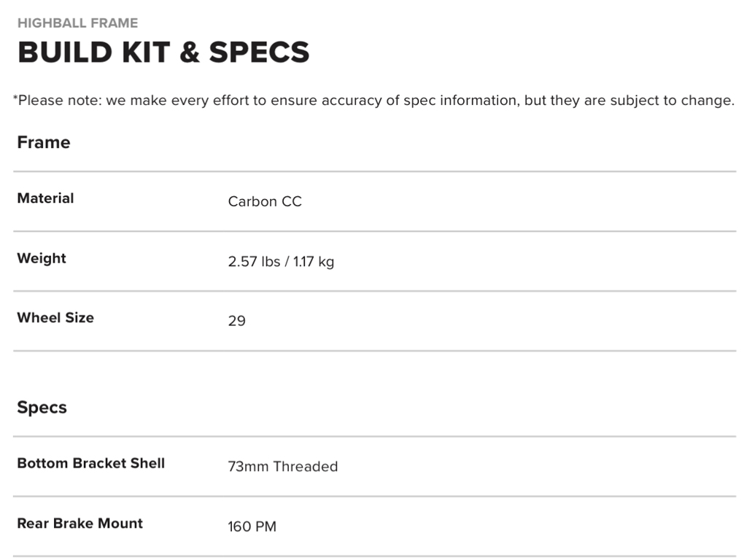This screenshot has width=747, height=560.
Task: Select the Material row label
Action: 45,198
